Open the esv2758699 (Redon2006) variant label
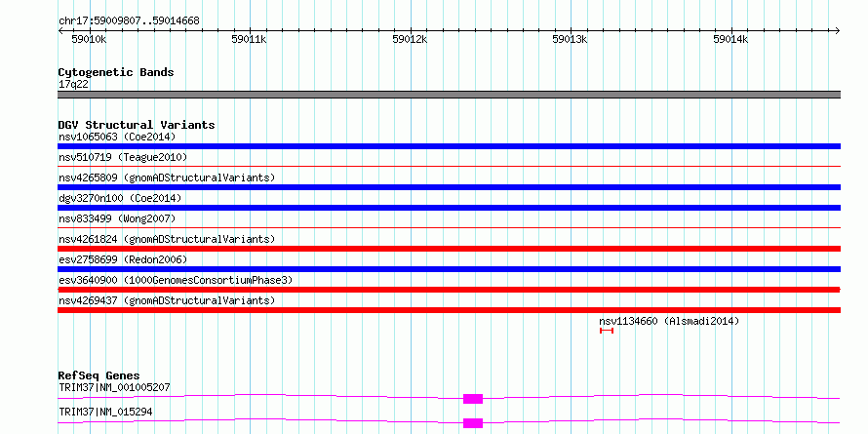Image resolution: width=868 pixels, height=434 pixels. point(123,259)
